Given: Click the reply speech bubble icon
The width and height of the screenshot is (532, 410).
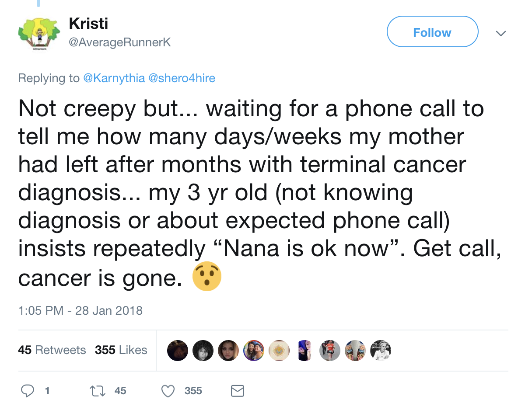Looking at the screenshot, I should (x=28, y=390).
